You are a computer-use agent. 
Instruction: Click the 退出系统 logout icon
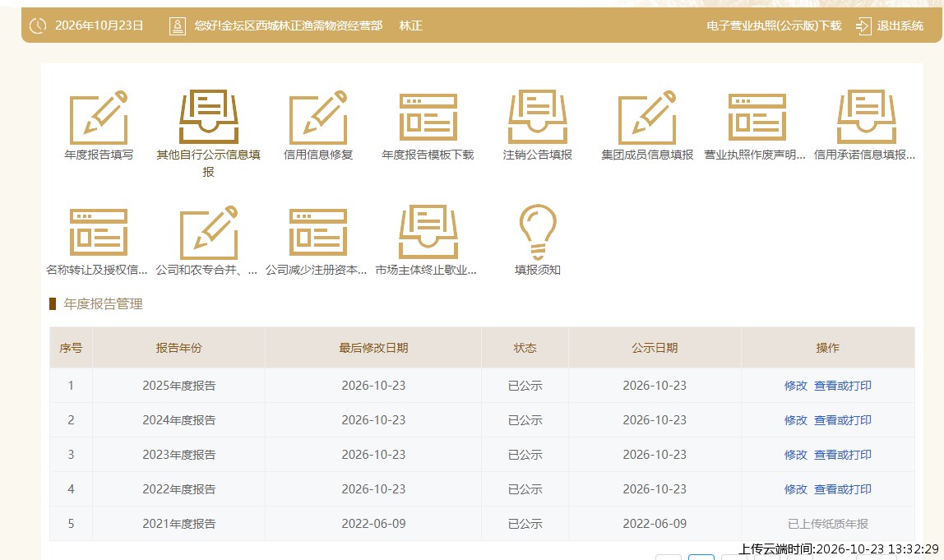coord(863,25)
